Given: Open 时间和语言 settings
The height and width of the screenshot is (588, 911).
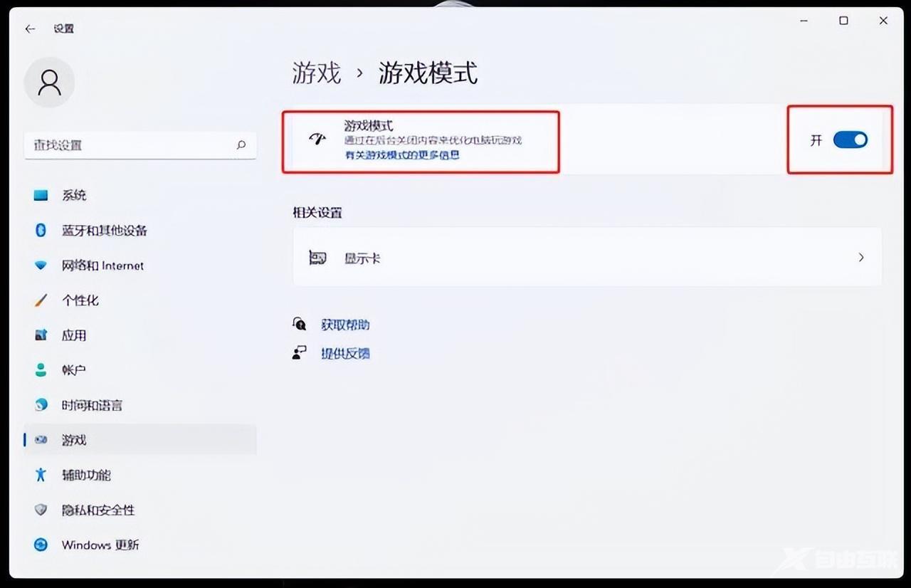Looking at the screenshot, I should click(x=140, y=405).
